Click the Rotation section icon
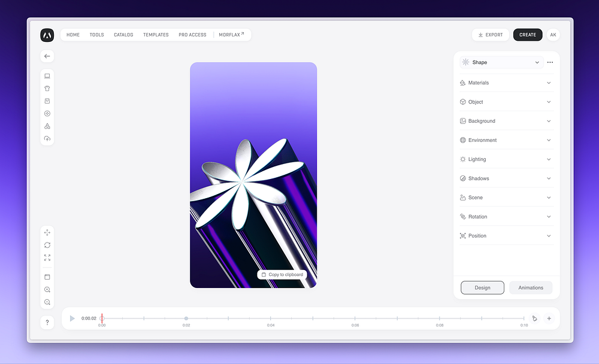This screenshot has width=599, height=364. pos(462,217)
